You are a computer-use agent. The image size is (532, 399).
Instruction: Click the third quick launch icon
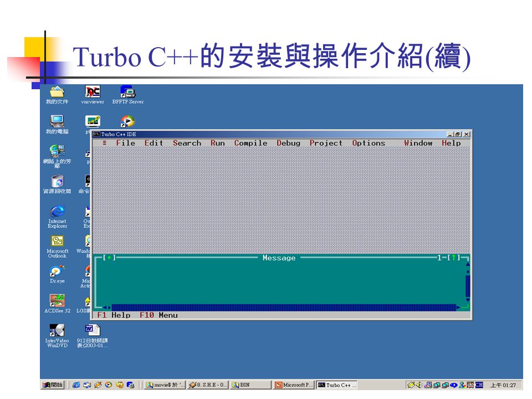[98, 385]
